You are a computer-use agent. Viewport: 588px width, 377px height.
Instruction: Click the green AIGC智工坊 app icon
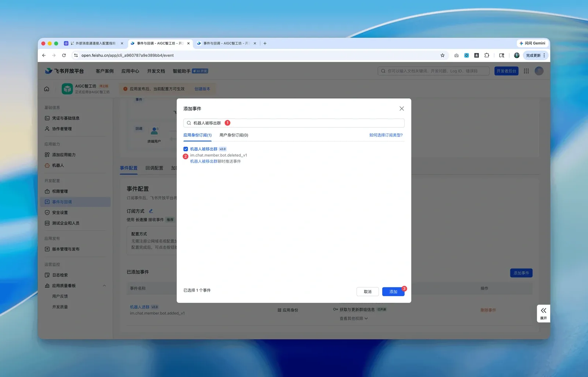point(67,89)
